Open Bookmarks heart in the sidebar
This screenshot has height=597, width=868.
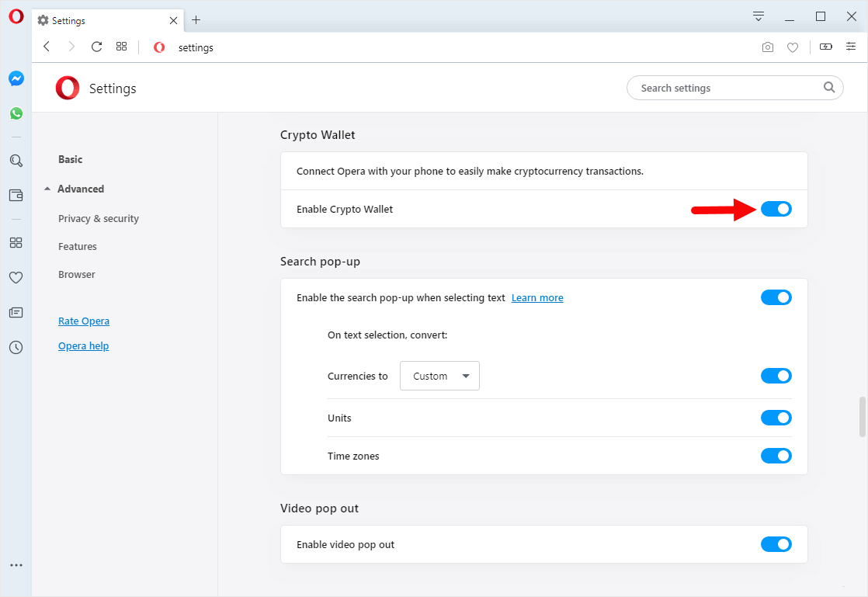[16, 278]
